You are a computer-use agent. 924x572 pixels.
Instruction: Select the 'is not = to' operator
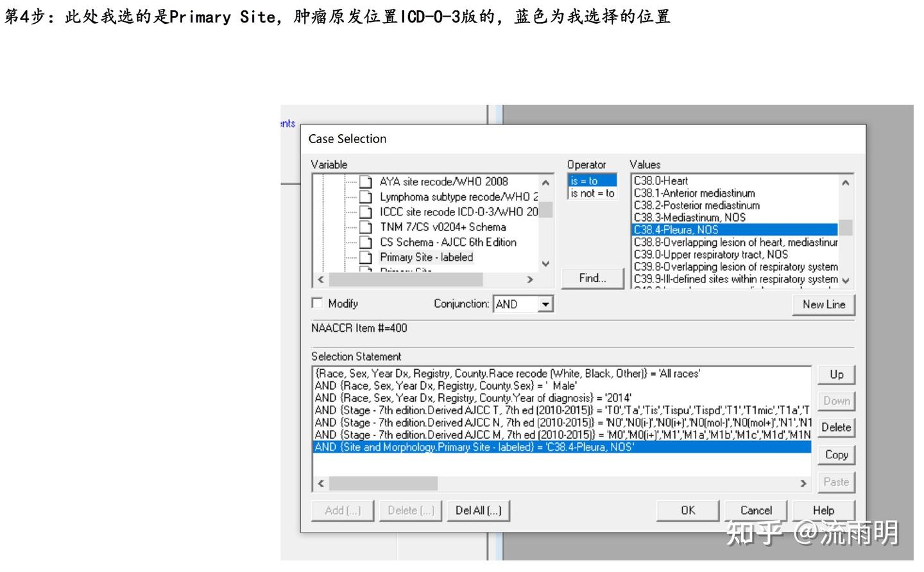tap(591, 193)
